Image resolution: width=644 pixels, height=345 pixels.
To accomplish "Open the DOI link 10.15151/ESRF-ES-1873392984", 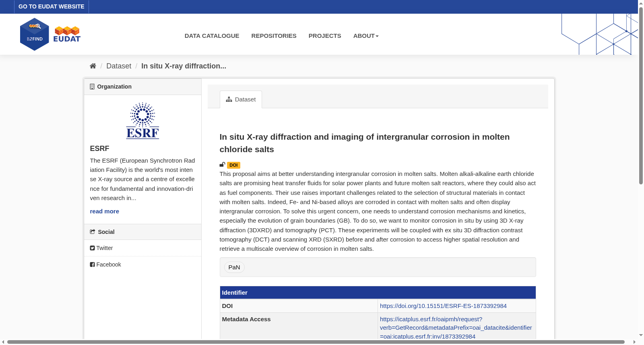I will 443,306.
